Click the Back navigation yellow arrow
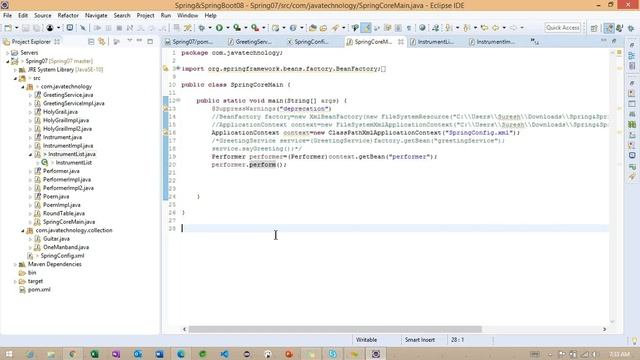Screen dimensions: 640x360 [x=495, y=28]
